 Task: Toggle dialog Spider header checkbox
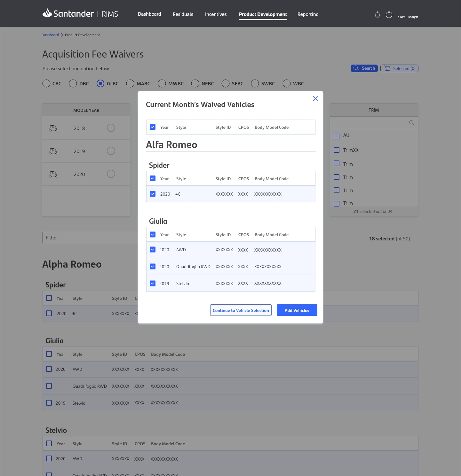pos(153,178)
